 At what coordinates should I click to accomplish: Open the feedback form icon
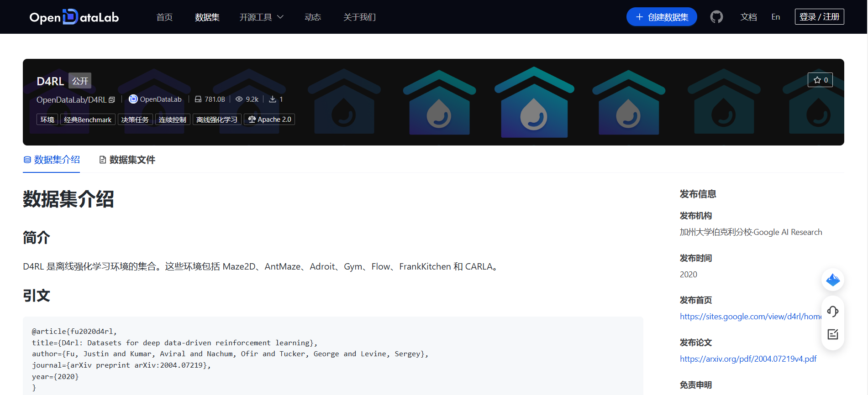click(832, 334)
